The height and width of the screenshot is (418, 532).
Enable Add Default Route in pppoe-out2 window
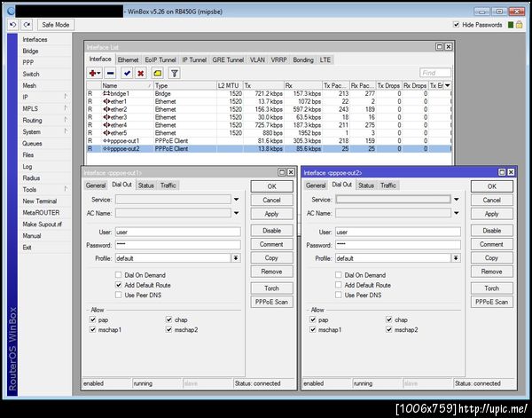point(339,285)
